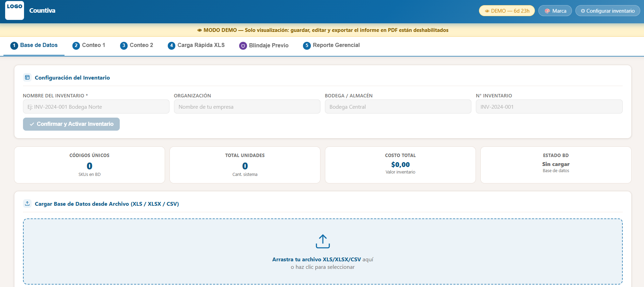The image size is (644, 287).
Task: Click the Total Unidades stat card
Action: (x=245, y=165)
